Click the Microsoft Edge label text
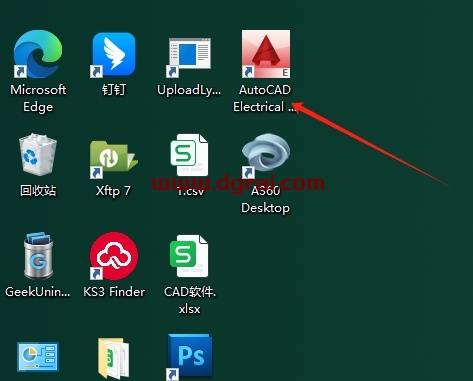The width and height of the screenshot is (473, 381). pos(38,98)
